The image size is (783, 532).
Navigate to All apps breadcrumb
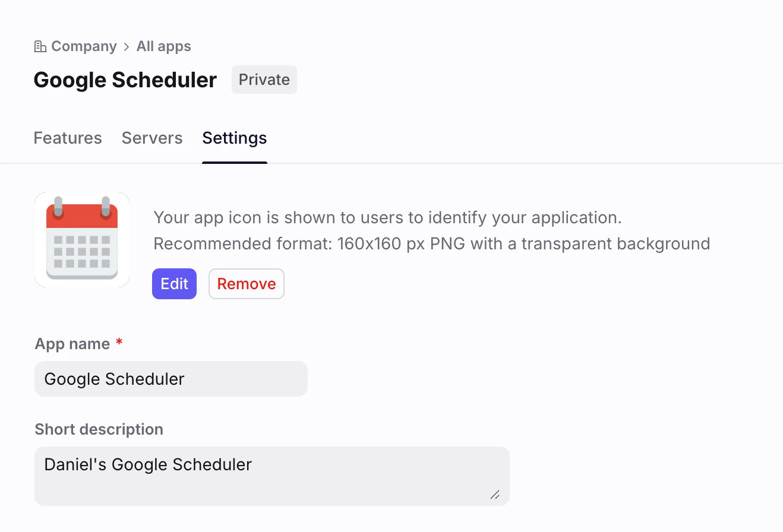click(x=164, y=46)
